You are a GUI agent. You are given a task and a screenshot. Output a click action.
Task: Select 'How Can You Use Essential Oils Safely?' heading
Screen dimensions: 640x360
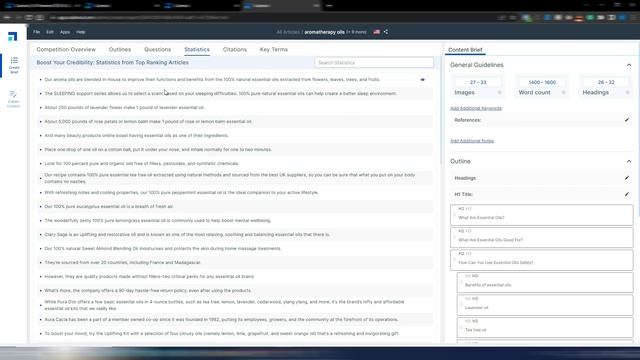(x=542, y=260)
